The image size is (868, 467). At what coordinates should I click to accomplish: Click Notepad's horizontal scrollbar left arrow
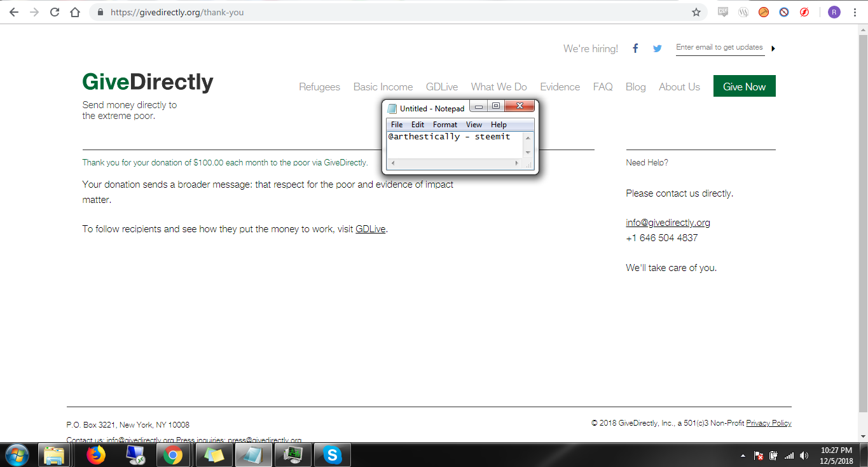click(x=392, y=164)
